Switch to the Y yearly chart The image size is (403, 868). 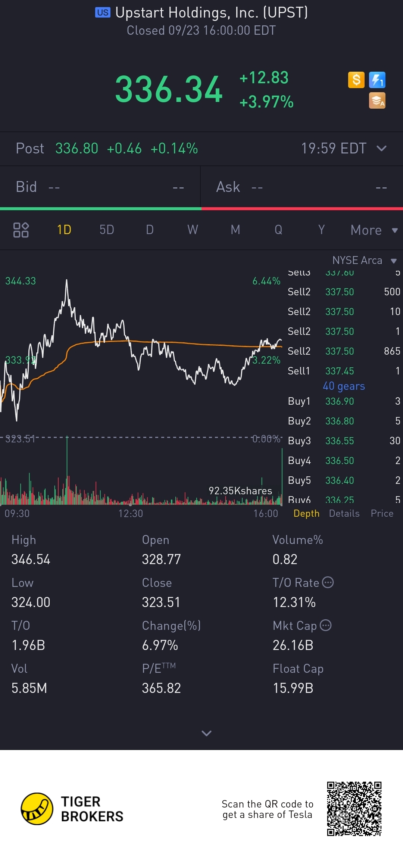[321, 230]
